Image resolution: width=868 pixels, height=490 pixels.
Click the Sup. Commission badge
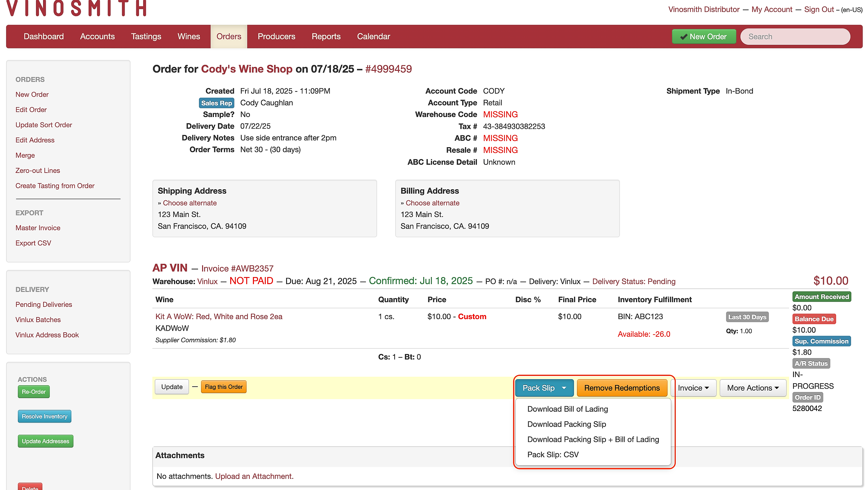822,341
